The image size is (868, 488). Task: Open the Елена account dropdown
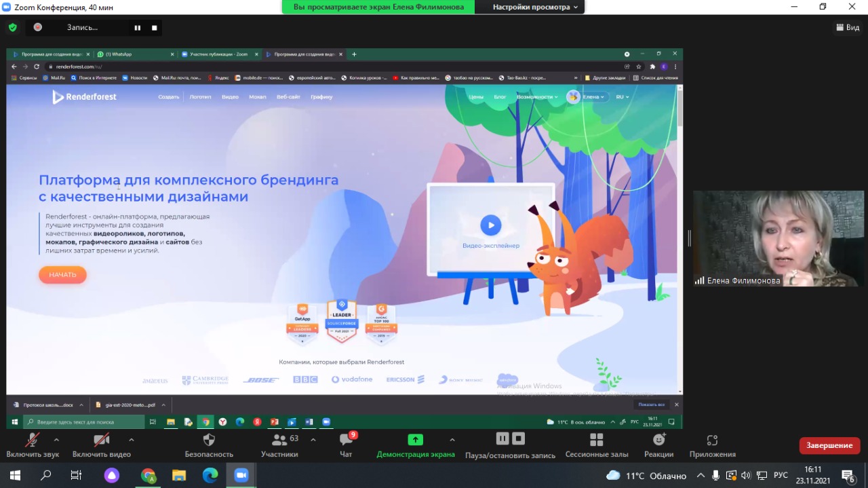click(x=587, y=97)
